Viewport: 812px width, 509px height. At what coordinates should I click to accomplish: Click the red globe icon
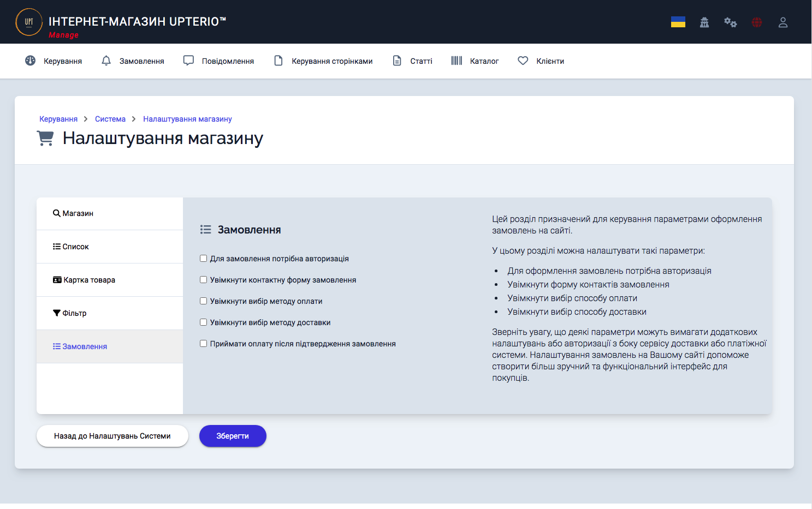point(757,22)
